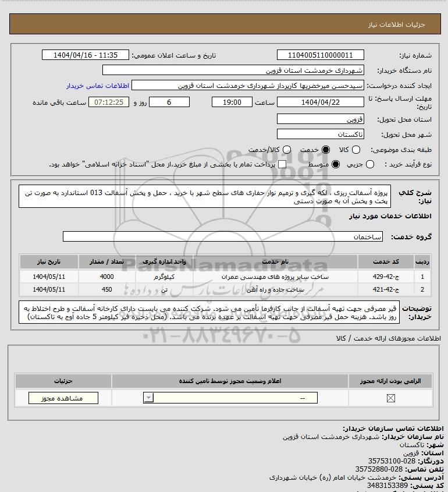Select the کالا/خدمت radio button

(286, 150)
